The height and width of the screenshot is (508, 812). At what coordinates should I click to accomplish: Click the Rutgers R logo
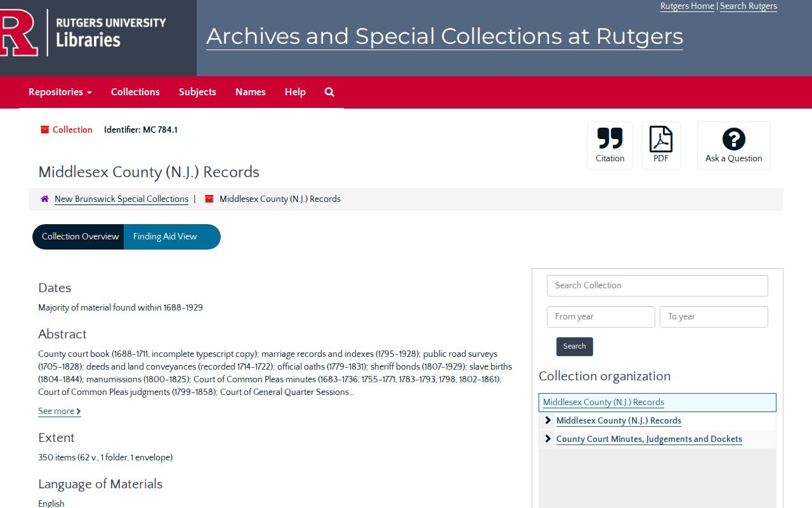point(19,32)
